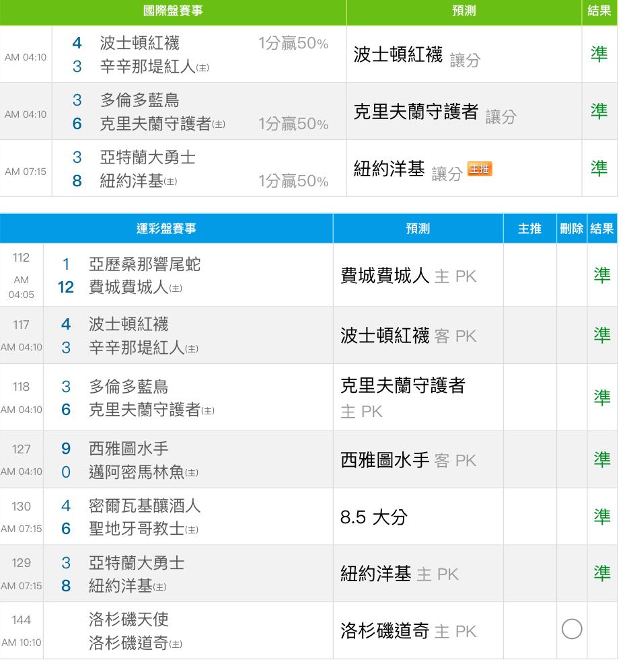Click the orange 主推 badge beside 紐約洋基 讓分
This screenshot has width=631, height=672.
tap(479, 169)
